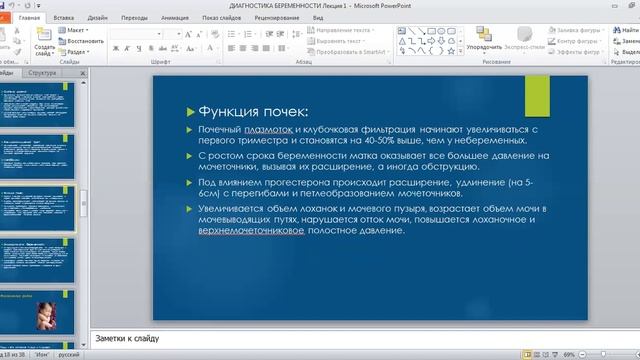Switch to Slide Sorter view icon
The height and width of the screenshot is (360, 640).
pyautogui.click(x=537, y=355)
